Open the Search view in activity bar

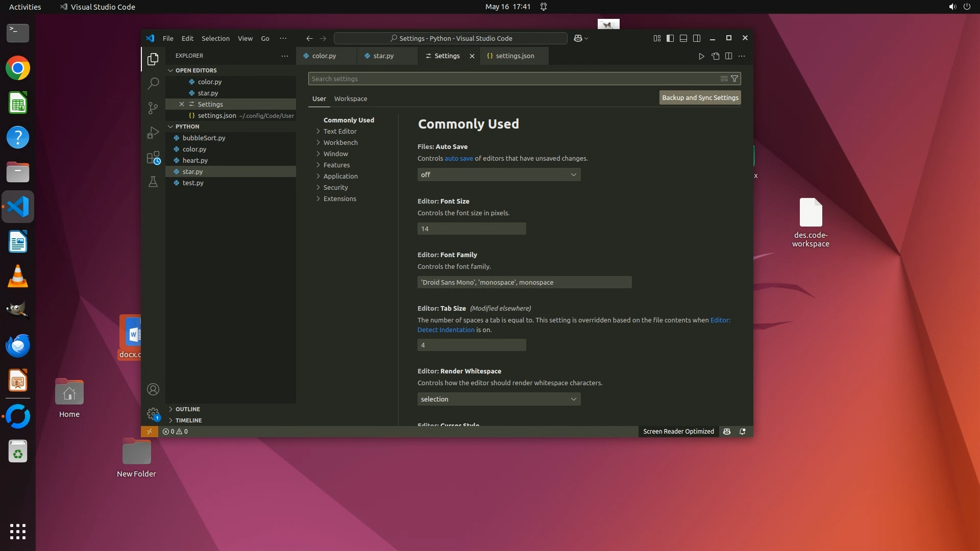(x=153, y=83)
